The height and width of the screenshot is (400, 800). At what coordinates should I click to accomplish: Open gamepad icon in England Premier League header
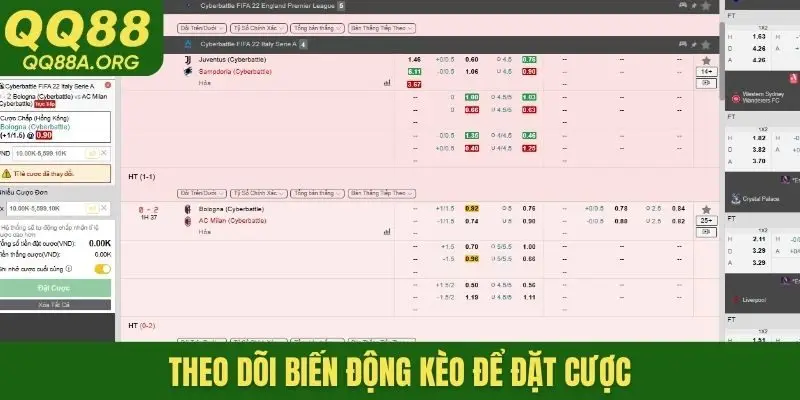point(683,5)
